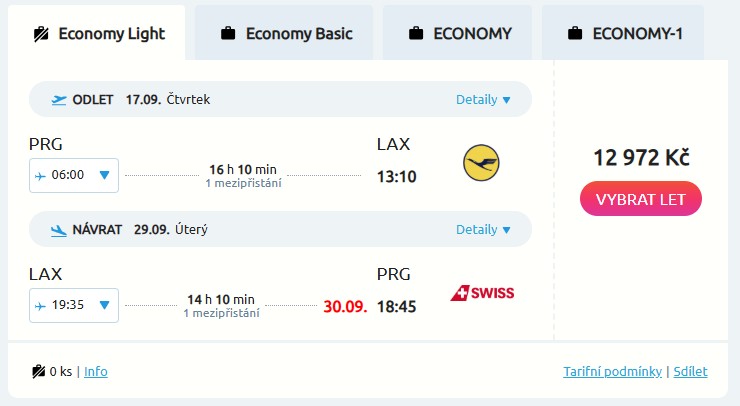This screenshot has width=740, height=406.
Task: Open the baggage Info link
Action: 96,371
